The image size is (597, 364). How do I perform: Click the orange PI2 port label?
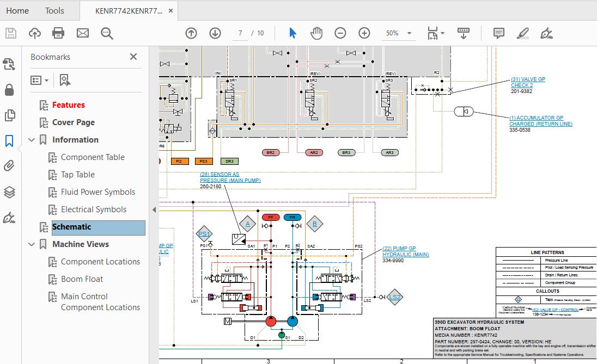(x=180, y=161)
